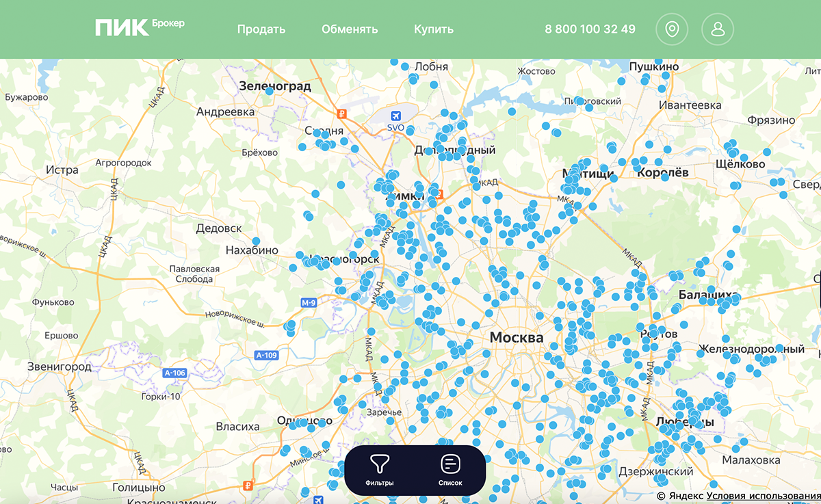Click the Железнодорожный label
821x504 pixels.
coord(752,349)
